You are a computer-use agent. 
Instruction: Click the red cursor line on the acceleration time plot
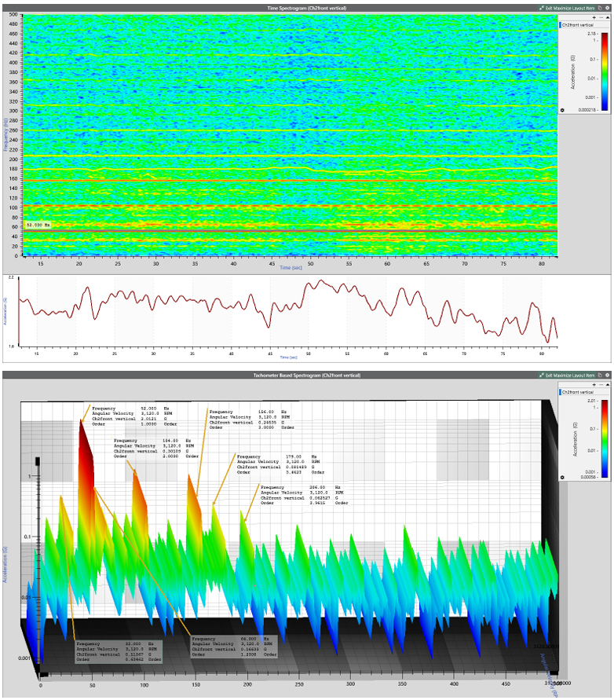[19, 312]
